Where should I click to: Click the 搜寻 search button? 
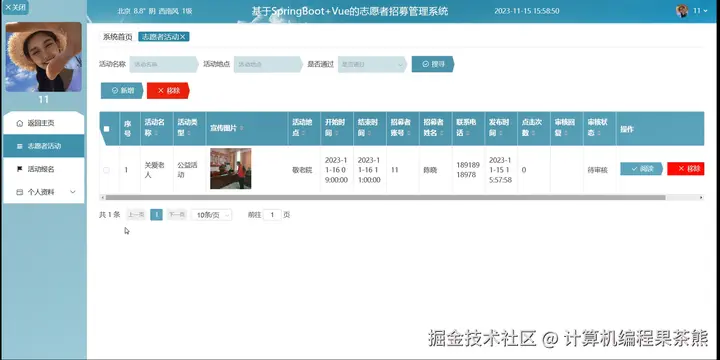click(433, 64)
